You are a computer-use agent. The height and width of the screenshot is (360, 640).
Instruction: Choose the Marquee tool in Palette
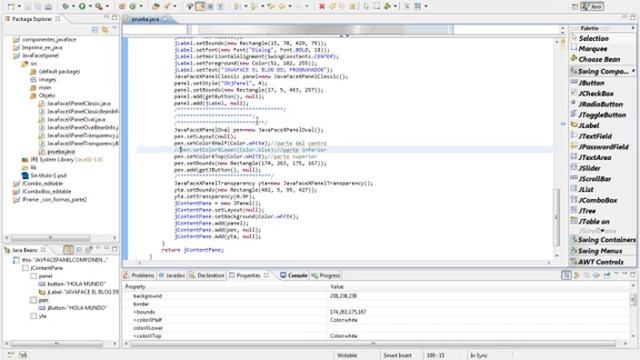click(x=593, y=49)
